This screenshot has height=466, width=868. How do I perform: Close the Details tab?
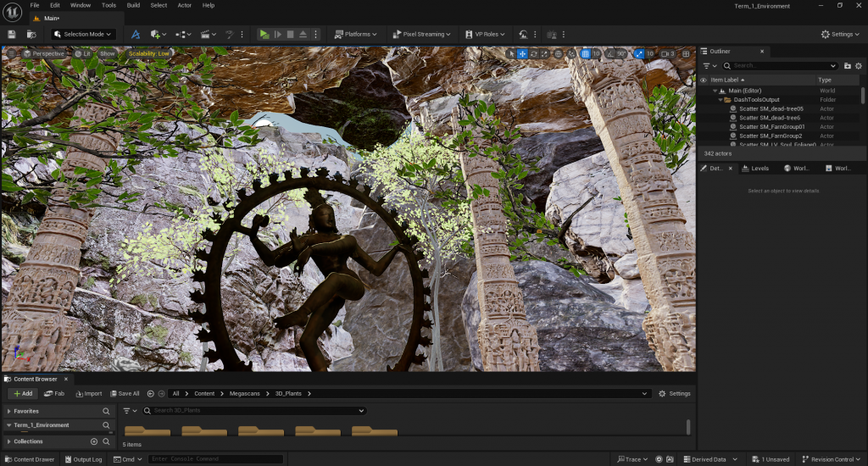click(x=730, y=169)
